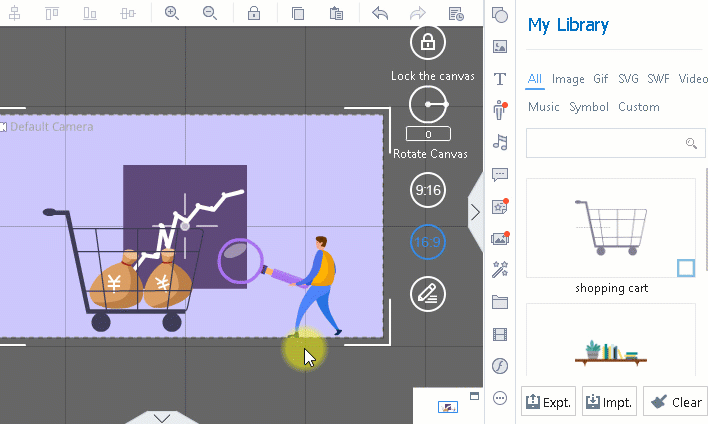Viewport: 708px width, 424px height.
Task: Click the align bottom edges icon
Action: tap(90, 13)
